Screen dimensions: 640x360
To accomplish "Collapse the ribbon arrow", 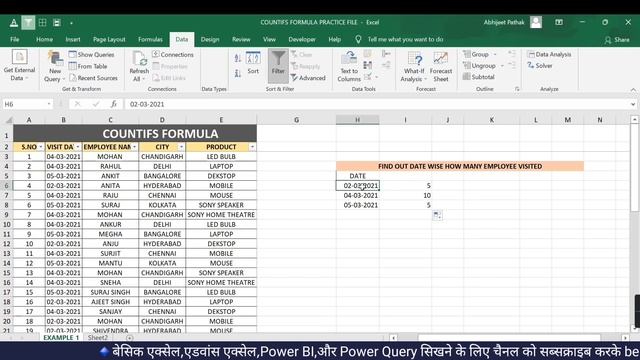I will [x=633, y=89].
